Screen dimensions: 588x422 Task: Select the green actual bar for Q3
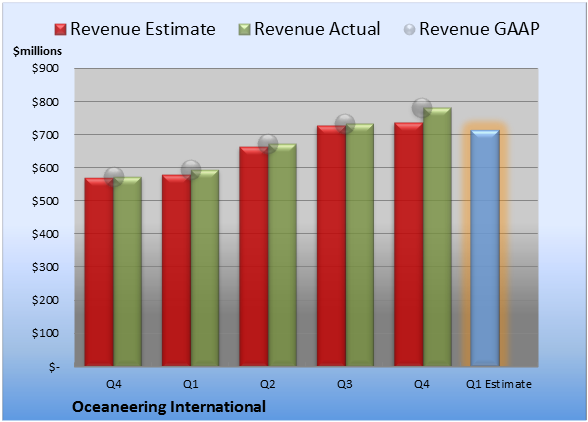click(x=360, y=245)
